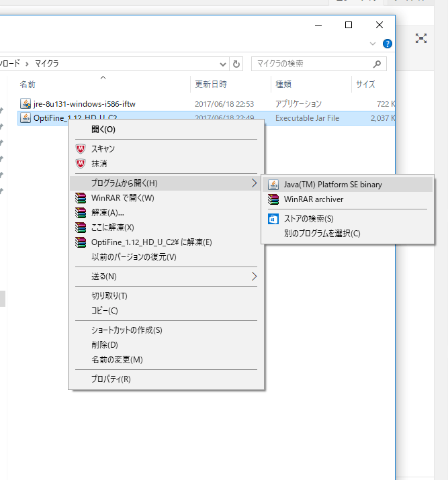Image resolution: width=448 pixels, height=480 pixels.
Task: Click WinRAR icon beside 解凍(A)...
Action: point(81,212)
